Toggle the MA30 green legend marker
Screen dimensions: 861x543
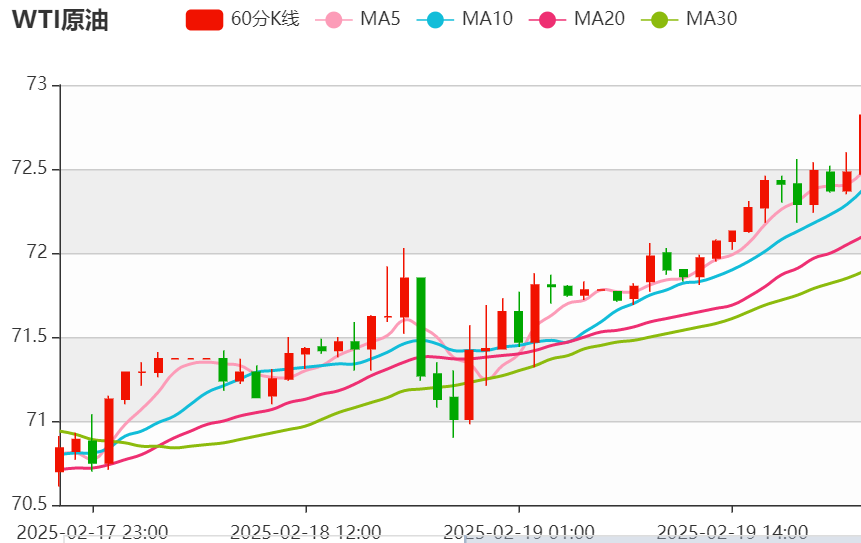click(x=658, y=19)
